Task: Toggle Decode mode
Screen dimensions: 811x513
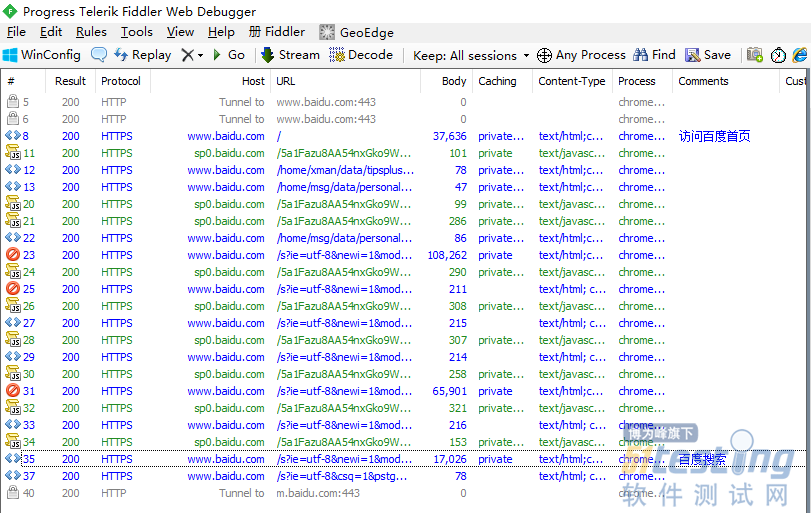Action: click(361, 55)
